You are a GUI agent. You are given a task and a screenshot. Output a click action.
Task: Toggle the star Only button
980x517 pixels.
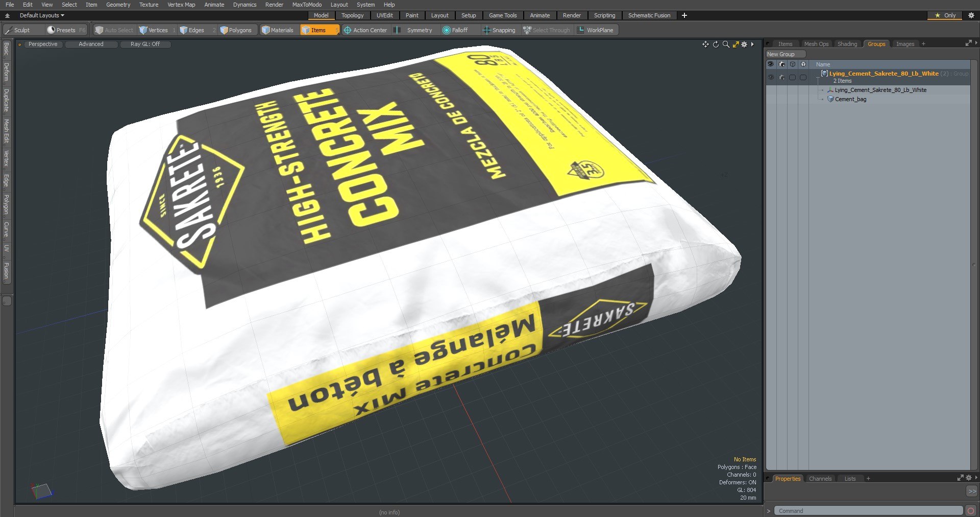[x=945, y=15]
